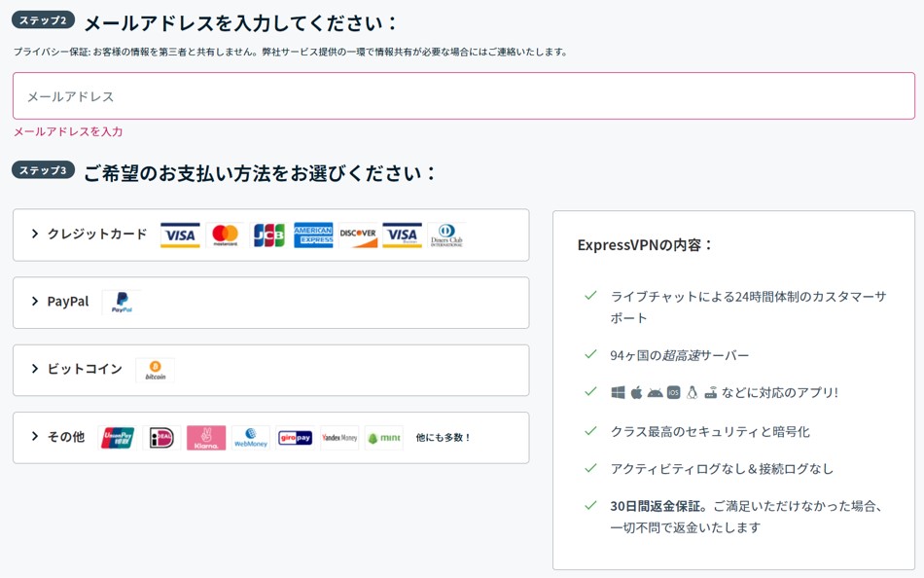Select the Visa card payment icon
Screen dimensions: 924x578
coord(179,235)
